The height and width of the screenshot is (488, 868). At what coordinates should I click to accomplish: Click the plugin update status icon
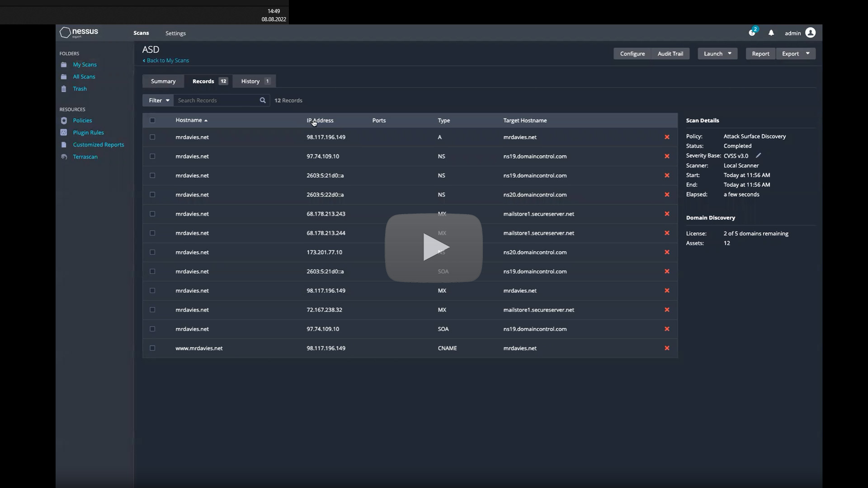[752, 33]
